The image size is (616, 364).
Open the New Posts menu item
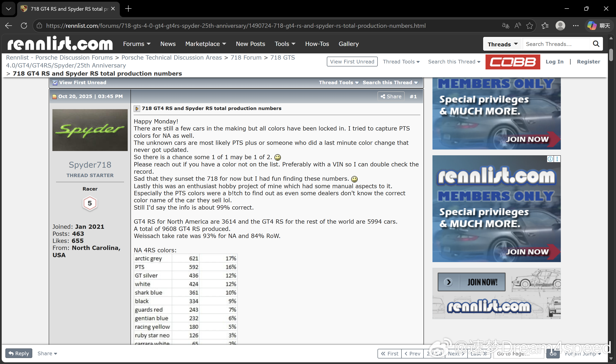(x=250, y=44)
